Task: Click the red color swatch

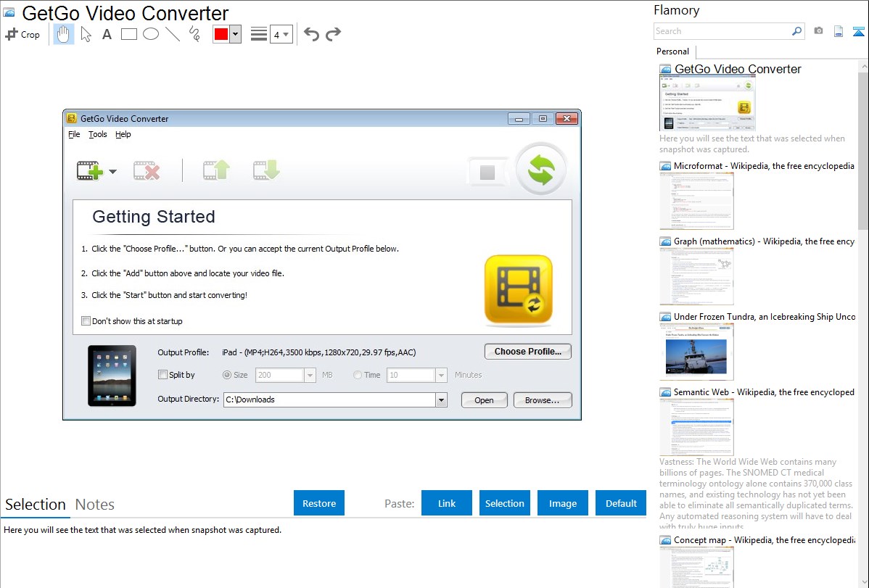Action: (221, 34)
